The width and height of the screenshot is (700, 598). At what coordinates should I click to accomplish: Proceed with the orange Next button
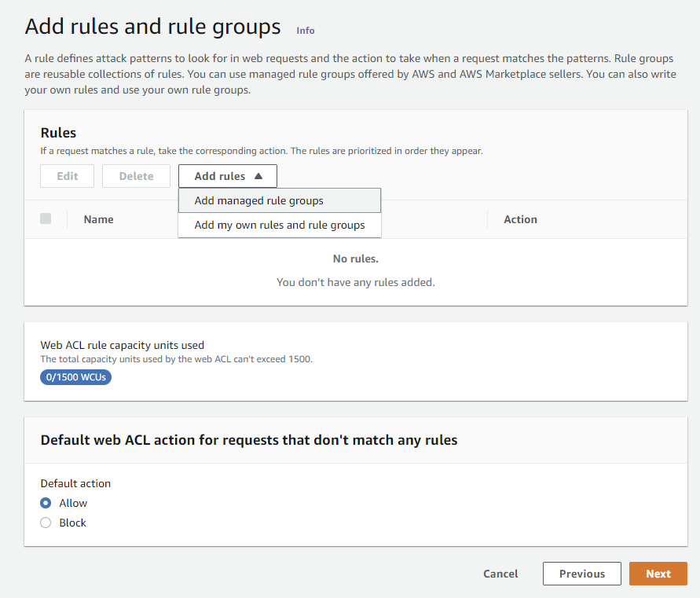point(658,574)
